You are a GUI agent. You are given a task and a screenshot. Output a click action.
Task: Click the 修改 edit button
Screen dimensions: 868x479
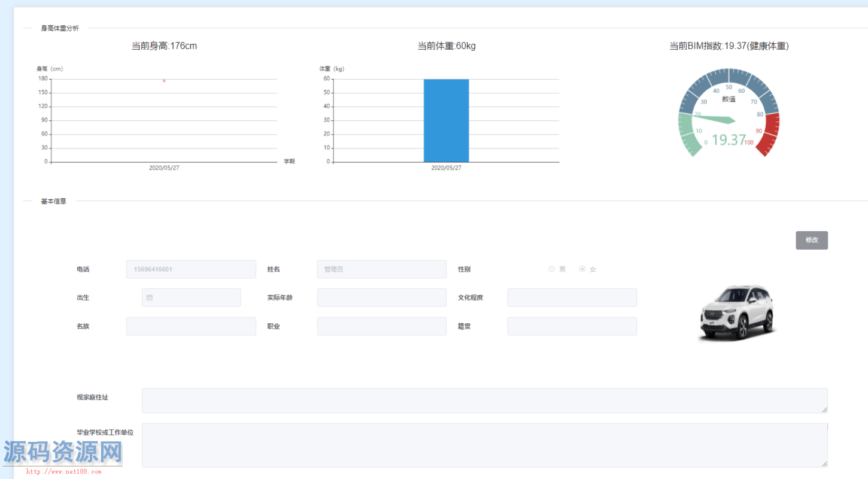[811, 240]
